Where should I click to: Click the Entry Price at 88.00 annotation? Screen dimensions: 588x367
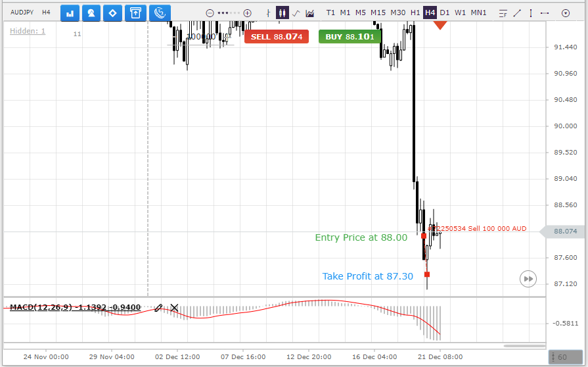click(x=361, y=237)
